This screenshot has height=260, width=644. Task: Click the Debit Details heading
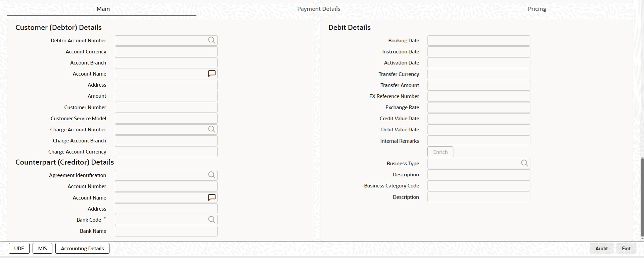(350, 28)
